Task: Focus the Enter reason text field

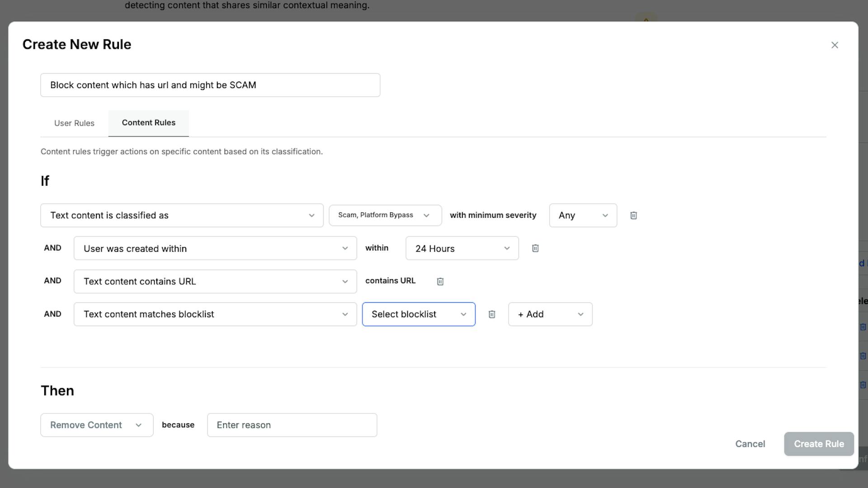Action: click(292, 425)
